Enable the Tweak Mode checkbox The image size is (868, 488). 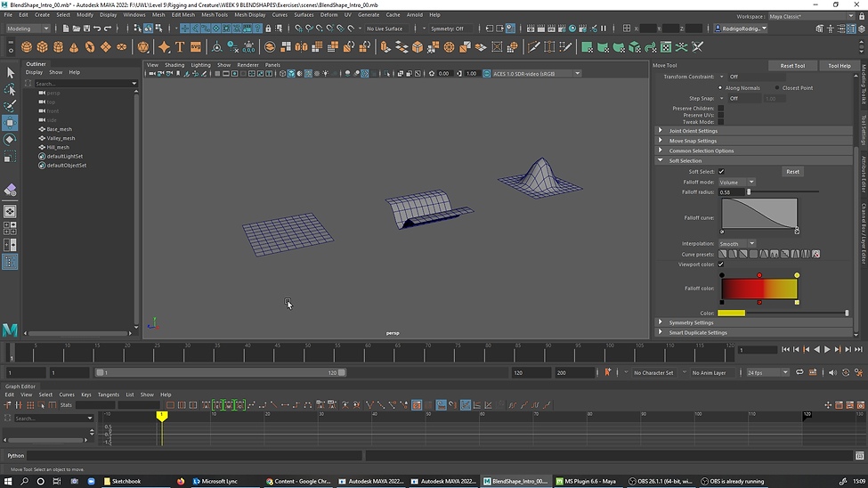[721, 122]
